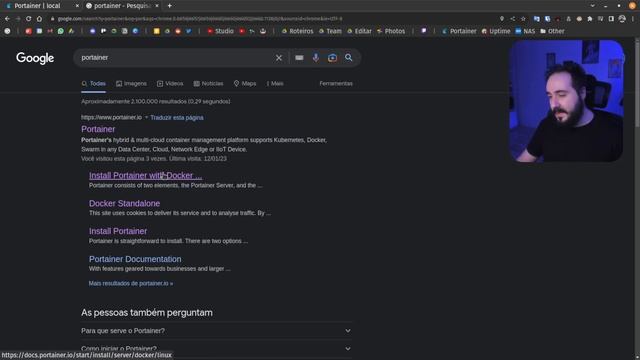Expand 'Para que serve o Portainer?' question
This screenshot has height=360, width=640.
pyautogui.click(x=216, y=331)
